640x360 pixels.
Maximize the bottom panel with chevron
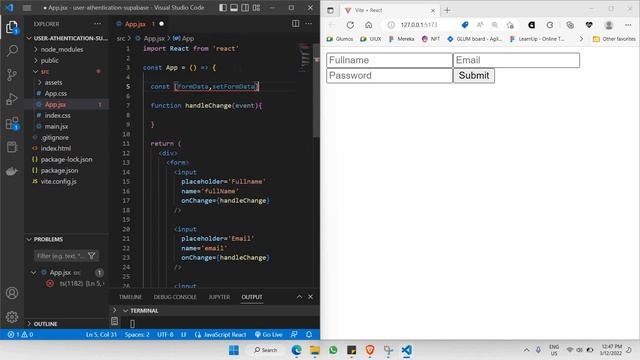[299, 297]
